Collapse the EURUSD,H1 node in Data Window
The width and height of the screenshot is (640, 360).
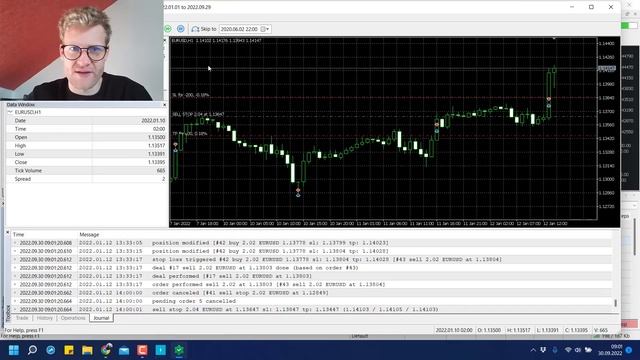click(x=10, y=112)
